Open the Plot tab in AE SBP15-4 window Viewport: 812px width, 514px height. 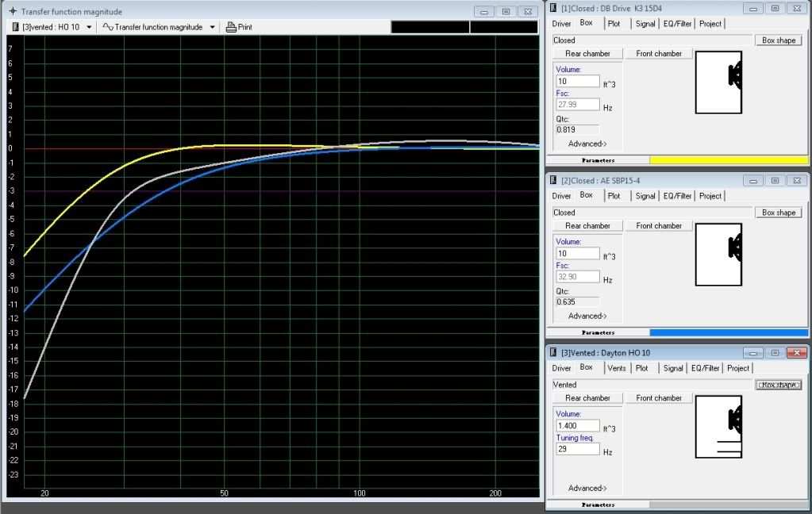[x=614, y=196]
